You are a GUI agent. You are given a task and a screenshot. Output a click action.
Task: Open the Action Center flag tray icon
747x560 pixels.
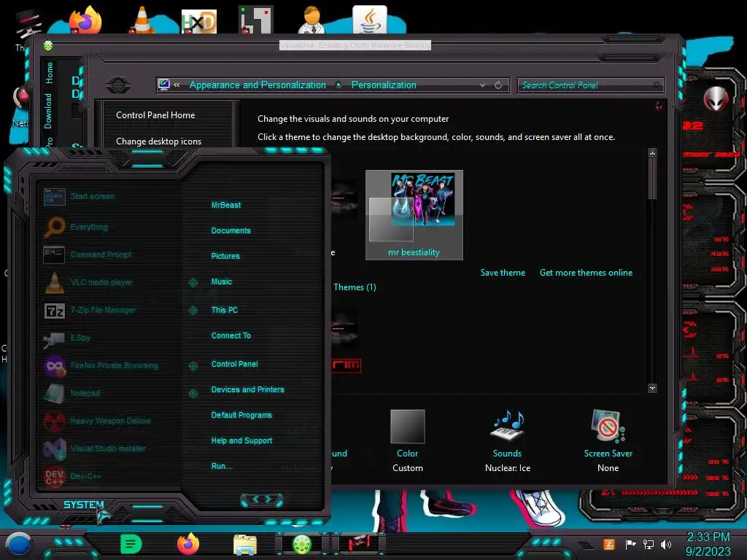pyautogui.click(x=631, y=544)
